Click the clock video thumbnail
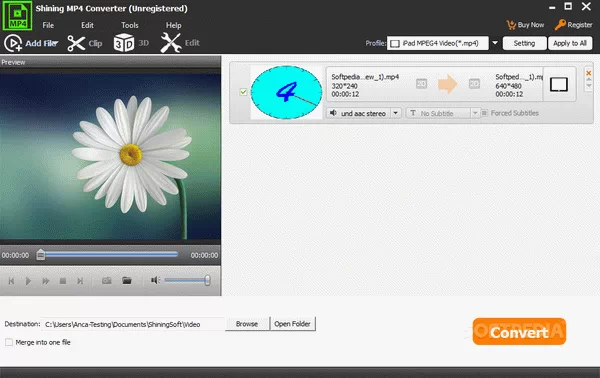Image resolution: width=600 pixels, height=378 pixels. coord(286,92)
